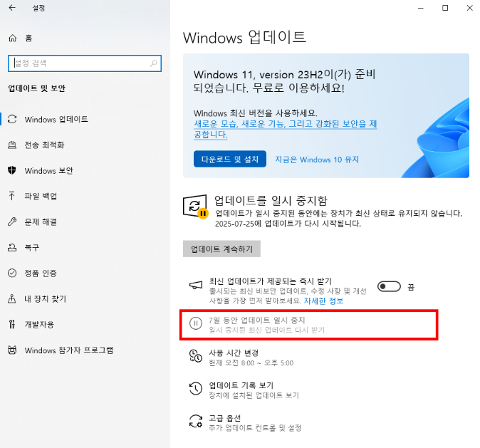Minimize the Settings window
Viewport: 480px width, 448px height.
coord(421,8)
